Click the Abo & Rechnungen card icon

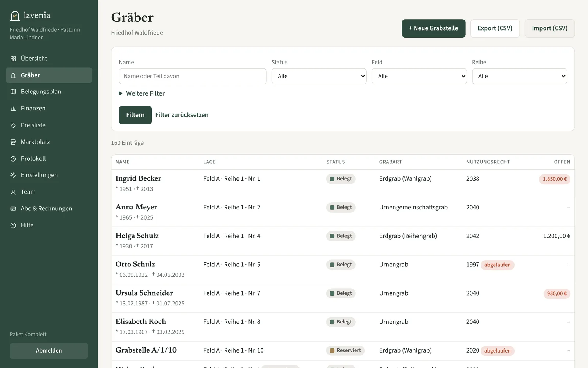pos(13,209)
